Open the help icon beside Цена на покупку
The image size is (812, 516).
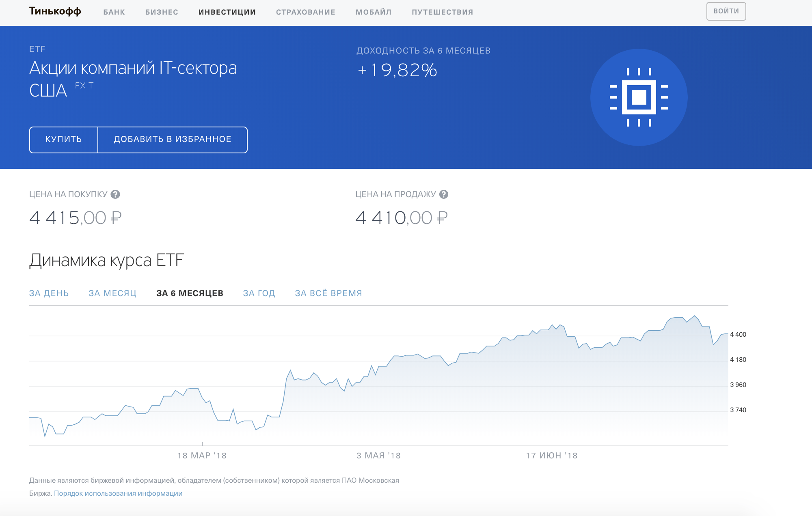(115, 194)
